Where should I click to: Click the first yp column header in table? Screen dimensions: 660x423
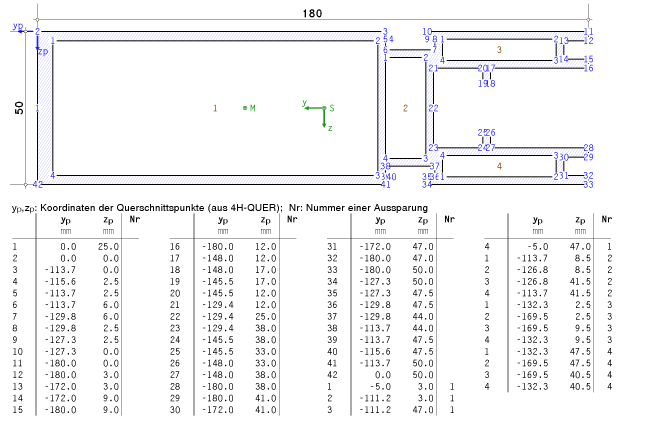66,220
